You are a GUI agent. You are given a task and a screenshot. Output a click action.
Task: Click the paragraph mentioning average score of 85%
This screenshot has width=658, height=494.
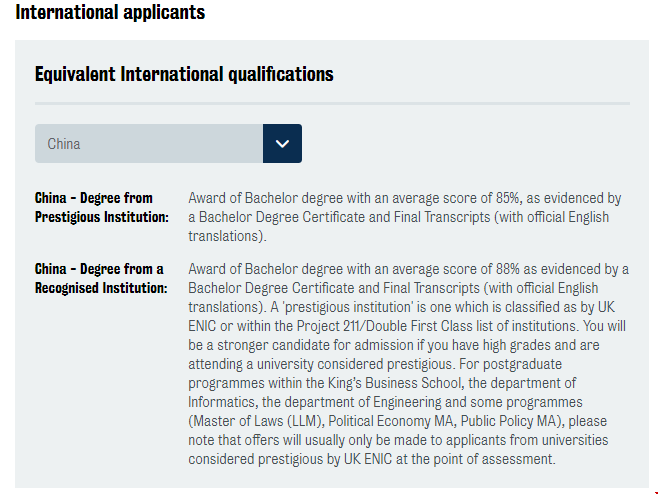pos(404,217)
